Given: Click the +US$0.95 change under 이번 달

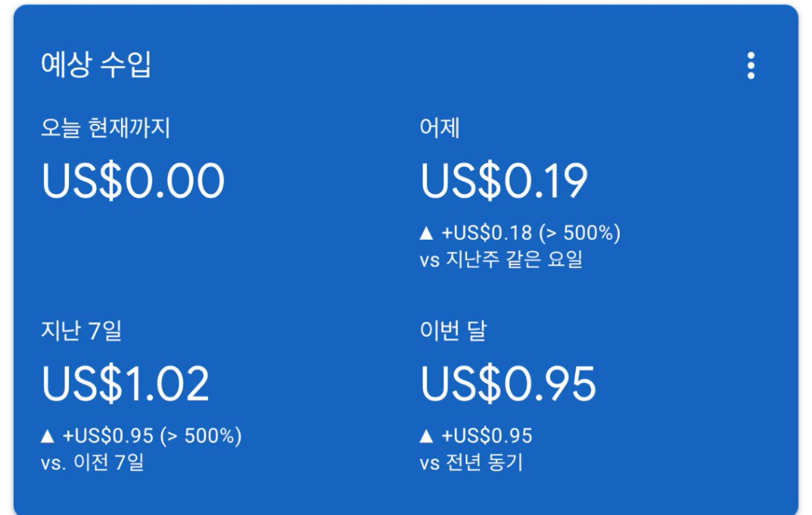Looking at the screenshot, I should (x=486, y=436).
